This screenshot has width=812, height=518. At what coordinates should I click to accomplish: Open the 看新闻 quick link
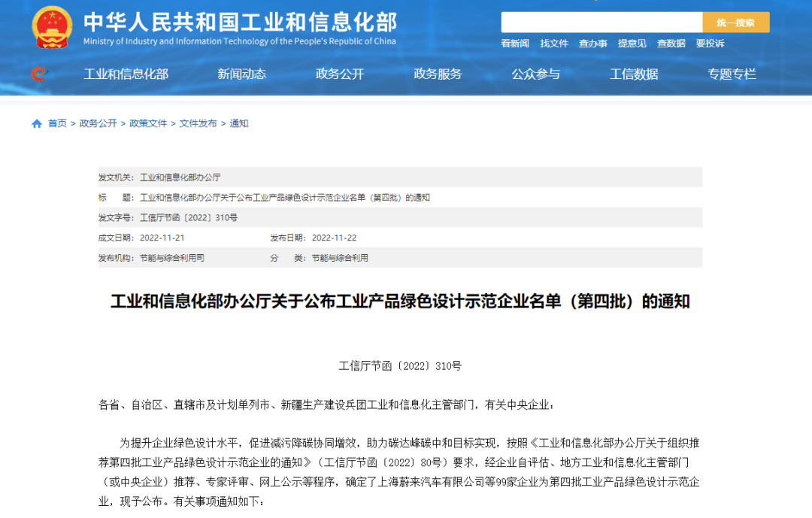point(515,44)
